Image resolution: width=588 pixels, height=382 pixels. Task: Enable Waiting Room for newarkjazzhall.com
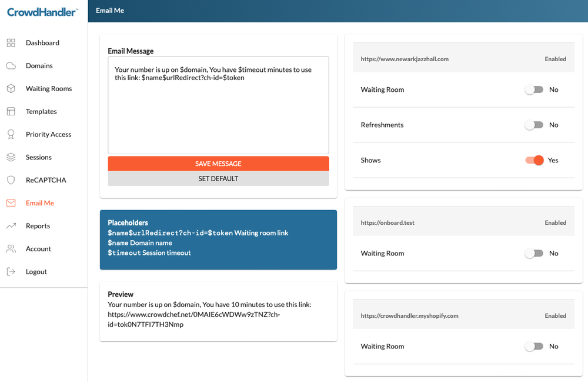coord(534,89)
